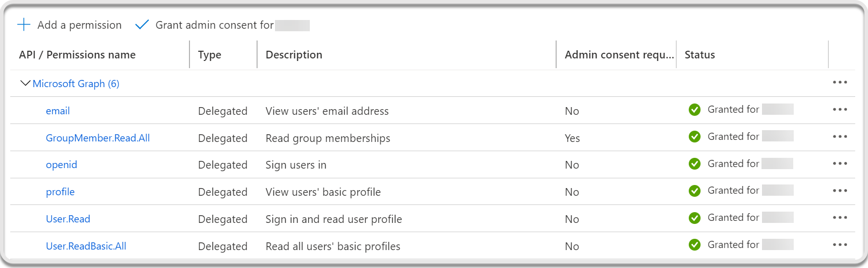
Task: Select the text 'View users' basic profile'
Action: tap(323, 192)
